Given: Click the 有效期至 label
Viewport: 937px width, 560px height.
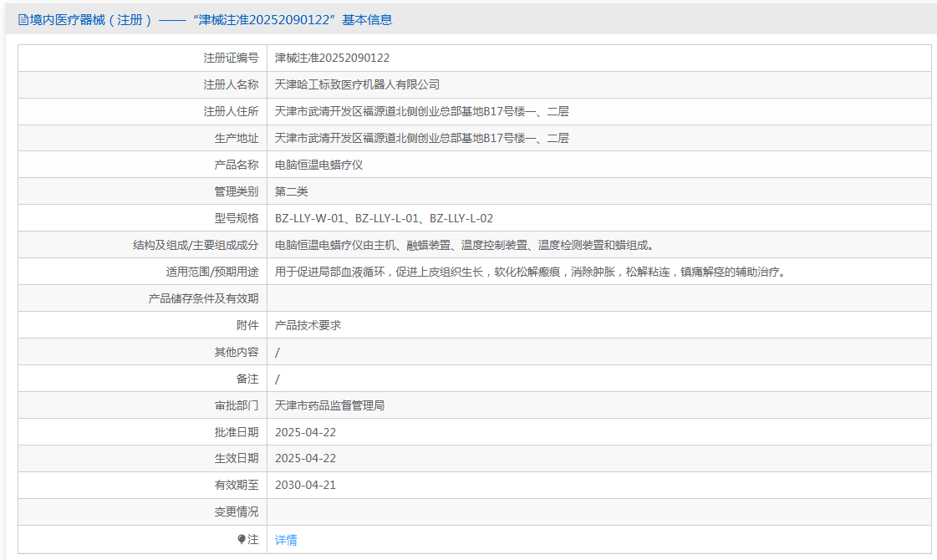Looking at the screenshot, I should 237,486.
